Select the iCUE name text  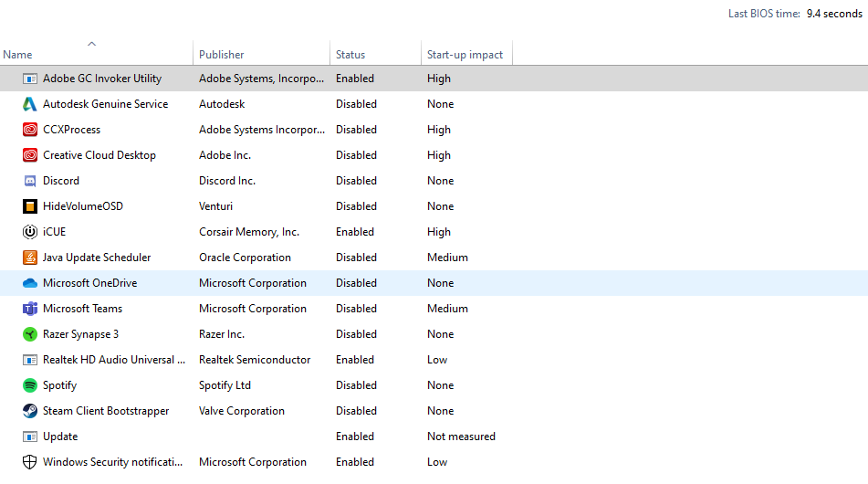54,231
